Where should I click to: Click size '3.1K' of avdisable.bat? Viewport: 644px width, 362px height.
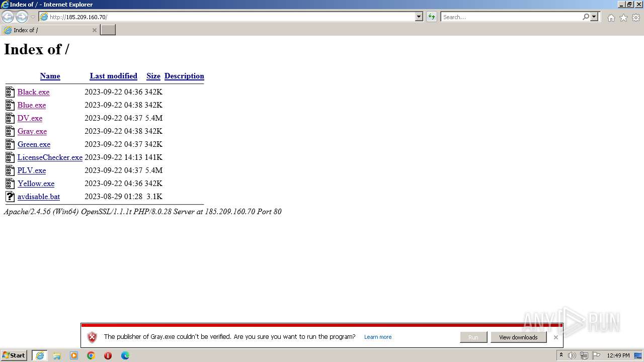click(154, 197)
